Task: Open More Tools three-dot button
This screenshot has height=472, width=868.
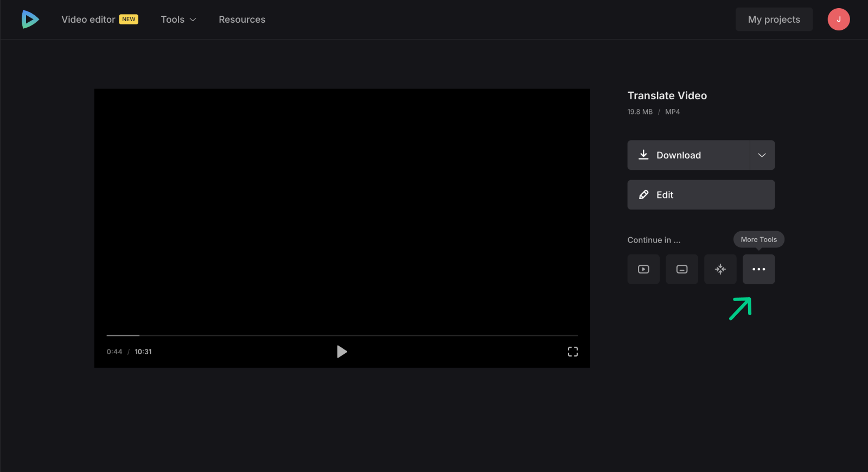Action: pyautogui.click(x=758, y=269)
